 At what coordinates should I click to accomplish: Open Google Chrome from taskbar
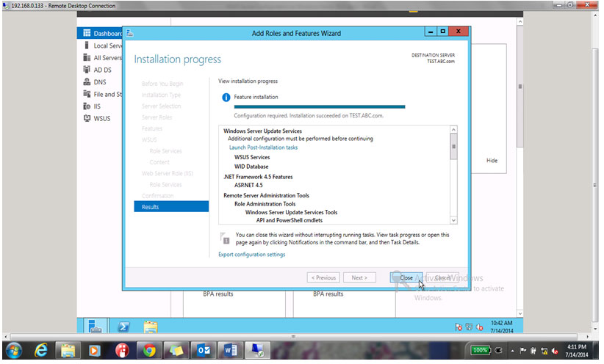coord(149,351)
